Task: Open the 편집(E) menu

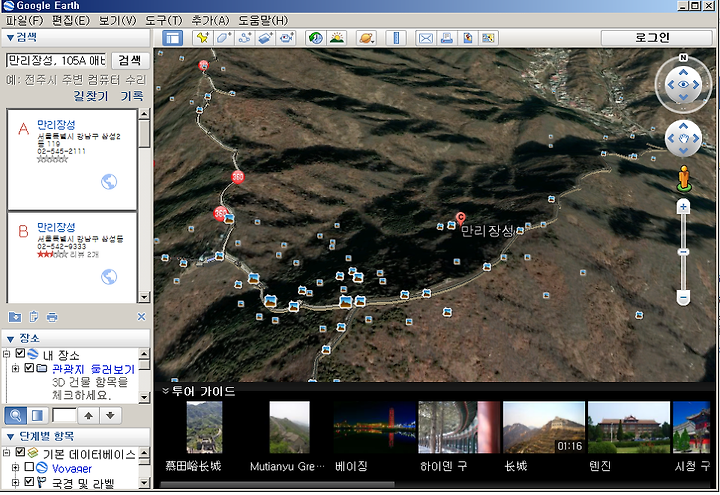Action: [x=71, y=20]
